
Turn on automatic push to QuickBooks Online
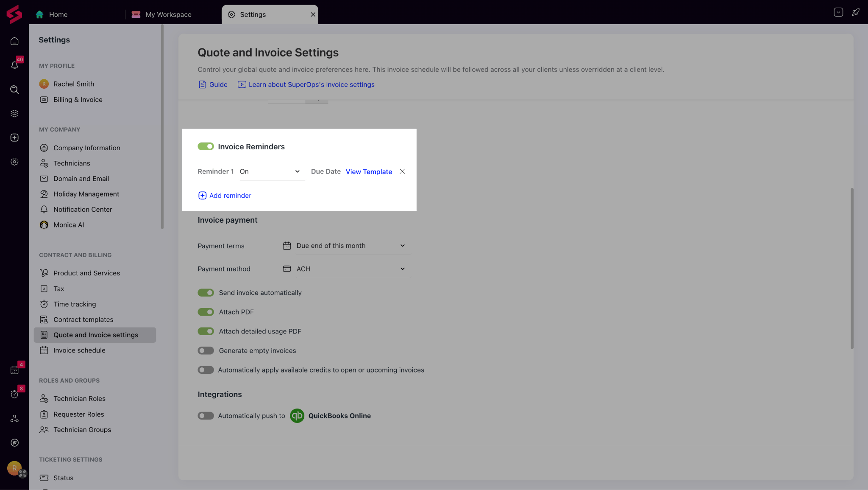click(x=206, y=416)
